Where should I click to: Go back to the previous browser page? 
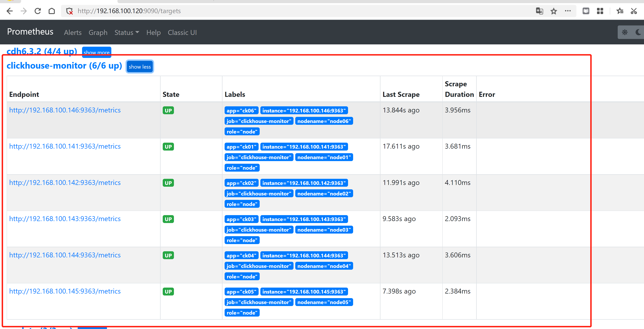pyautogui.click(x=9, y=11)
